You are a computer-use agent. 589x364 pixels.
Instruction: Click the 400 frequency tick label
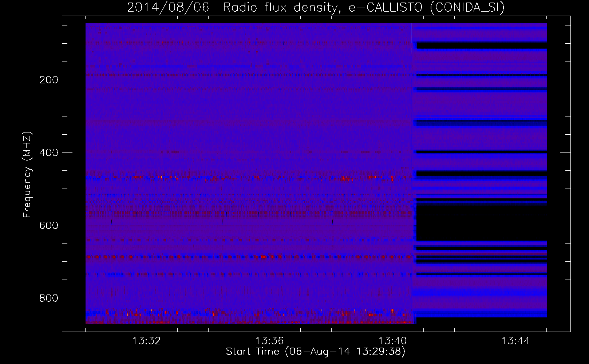coord(49,153)
